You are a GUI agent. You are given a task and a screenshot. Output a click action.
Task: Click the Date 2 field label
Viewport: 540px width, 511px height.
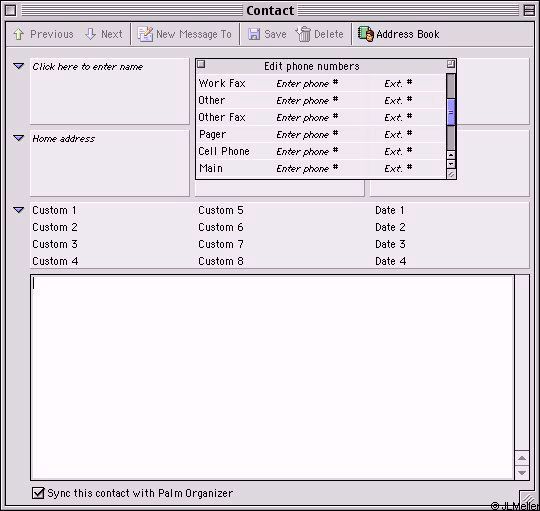click(x=390, y=227)
